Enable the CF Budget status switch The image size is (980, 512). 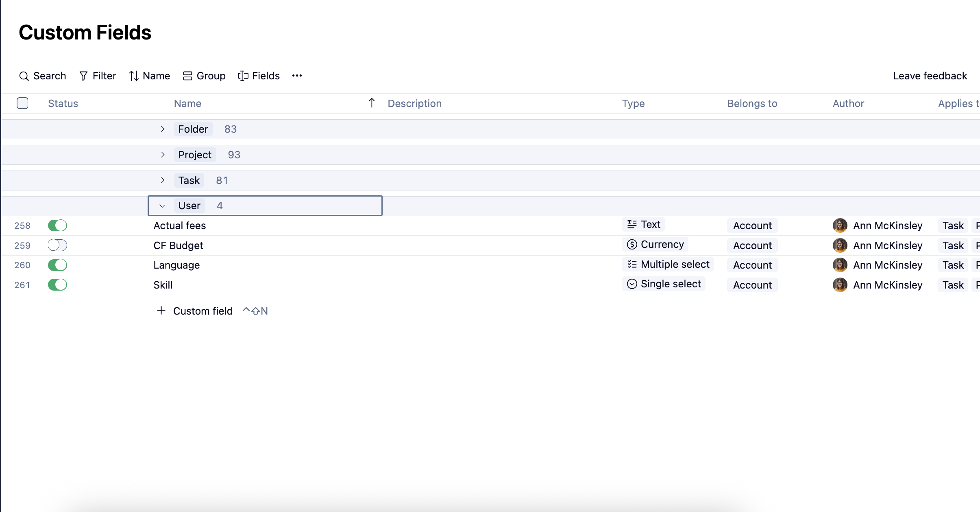click(x=57, y=245)
